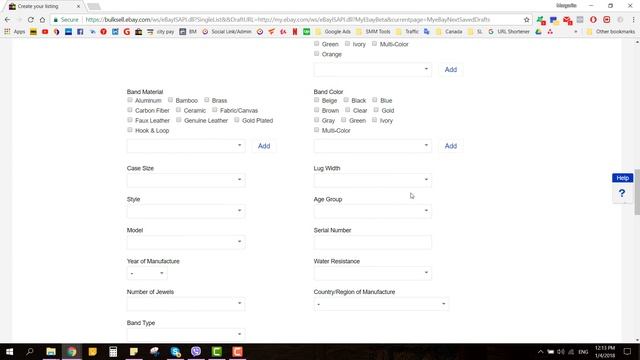Check Bamboo band material

(x=171, y=100)
